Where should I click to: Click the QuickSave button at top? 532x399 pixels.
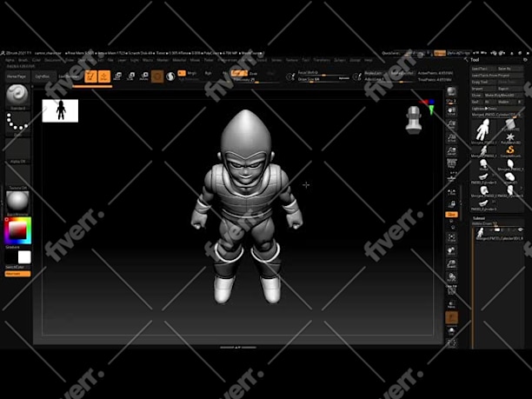coord(390,53)
